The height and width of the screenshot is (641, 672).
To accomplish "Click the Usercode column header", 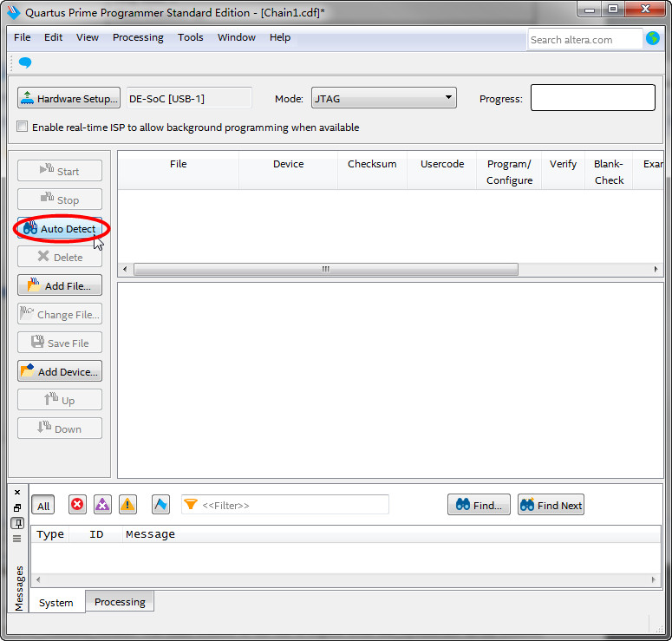I will click(442, 170).
